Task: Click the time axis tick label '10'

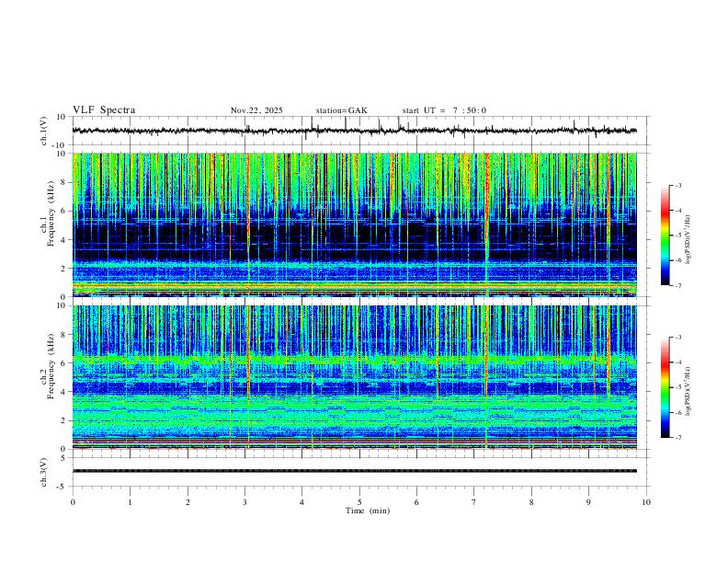Action: point(646,502)
